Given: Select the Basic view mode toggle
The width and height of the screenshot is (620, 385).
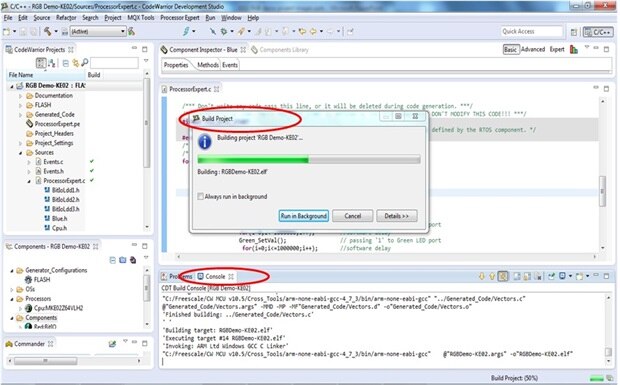Looking at the screenshot, I should 510,49.
